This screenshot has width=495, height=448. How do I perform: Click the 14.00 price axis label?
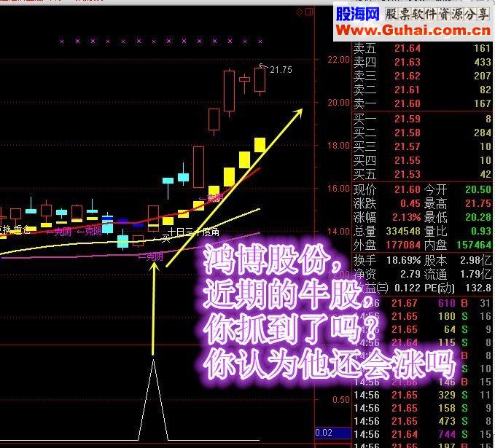click(x=338, y=231)
